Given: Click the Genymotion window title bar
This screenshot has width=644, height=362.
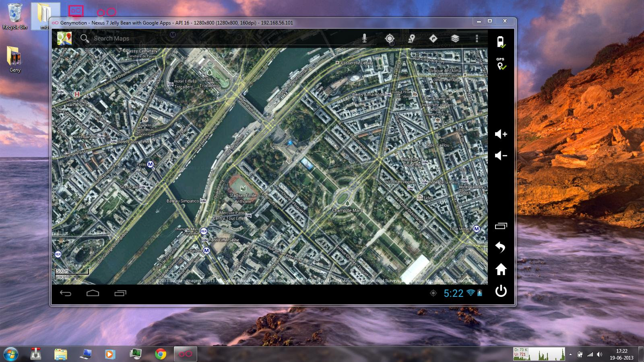Looking at the screenshot, I should pos(262,23).
